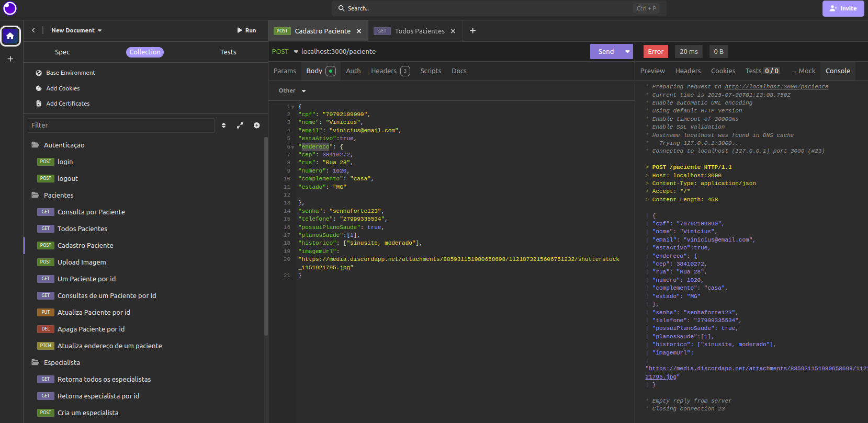Viewport: 868px width, 423px height.
Task: Click the Send button
Action: point(606,52)
